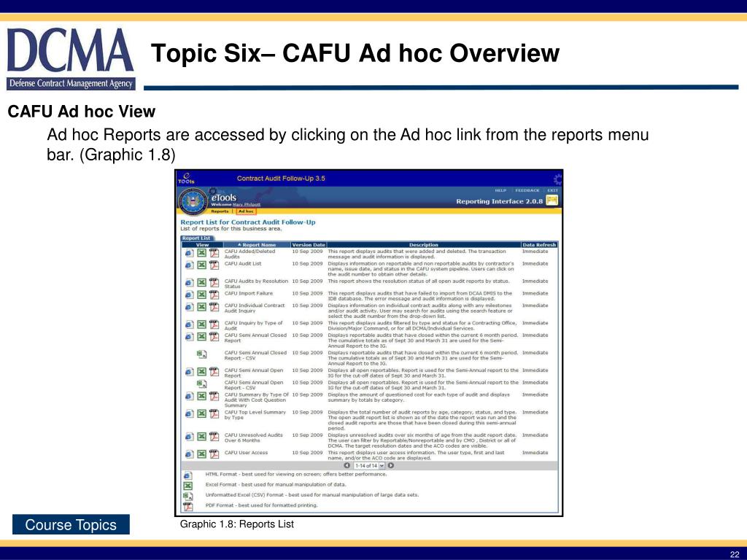
Task: Click the View column header
Action: (203, 245)
